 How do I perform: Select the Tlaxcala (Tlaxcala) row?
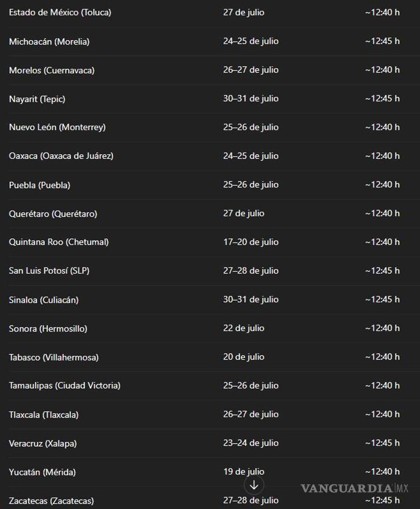coord(43,415)
